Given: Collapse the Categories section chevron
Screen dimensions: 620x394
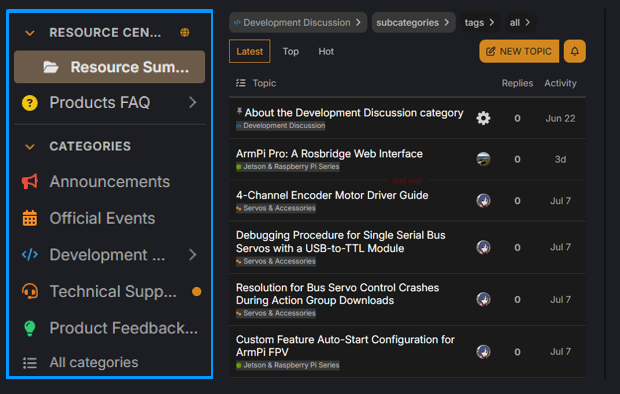Looking at the screenshot, I should pyautogui.click(x=30, y=147).
